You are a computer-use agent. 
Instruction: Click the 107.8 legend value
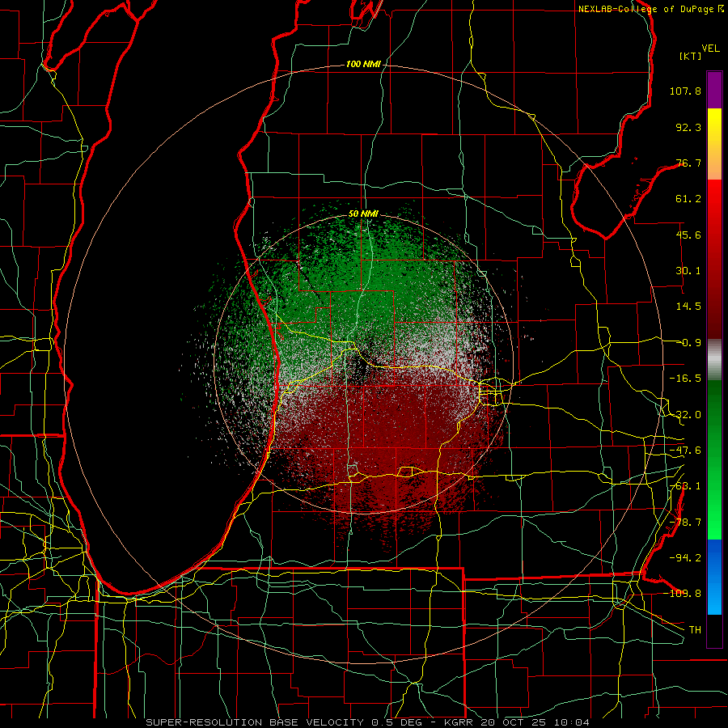tap(685, 91)
